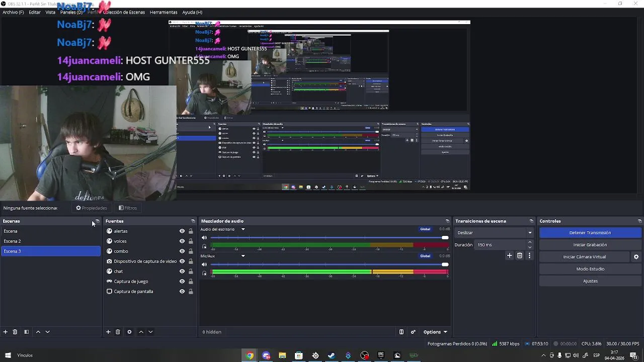Select Escena 2 in scenes list
Viewport: 644px width, 362px height.
pyautogui.click(x=50, y=241)
